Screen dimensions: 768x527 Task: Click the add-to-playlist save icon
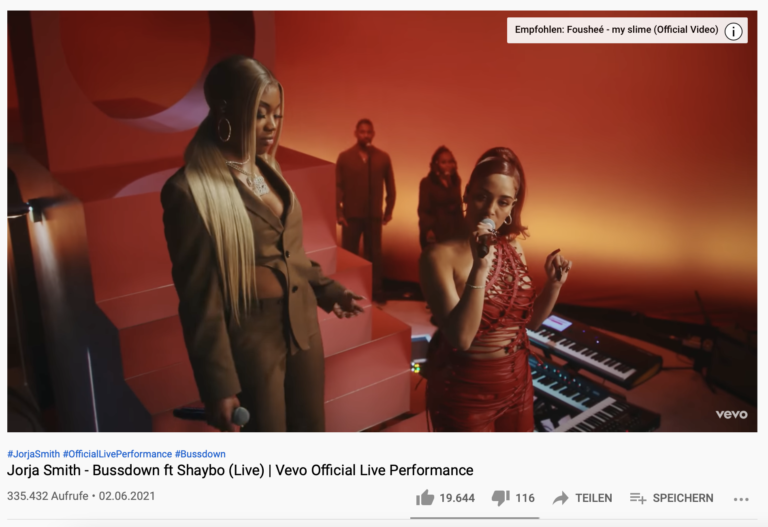pyautogui.click(x=638, y=498)
